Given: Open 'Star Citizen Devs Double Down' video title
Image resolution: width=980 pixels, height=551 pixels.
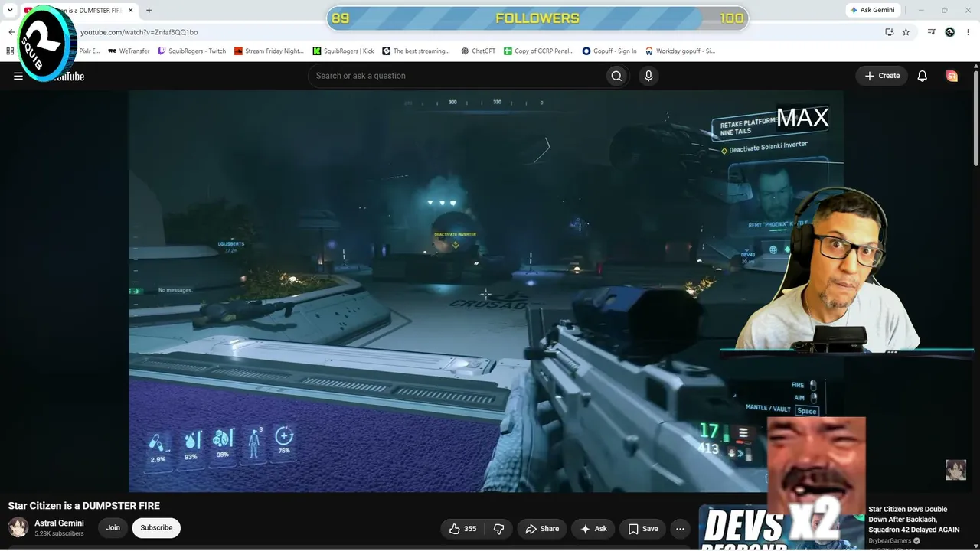Looking at the screenshot, I should (x=913, y=520).
